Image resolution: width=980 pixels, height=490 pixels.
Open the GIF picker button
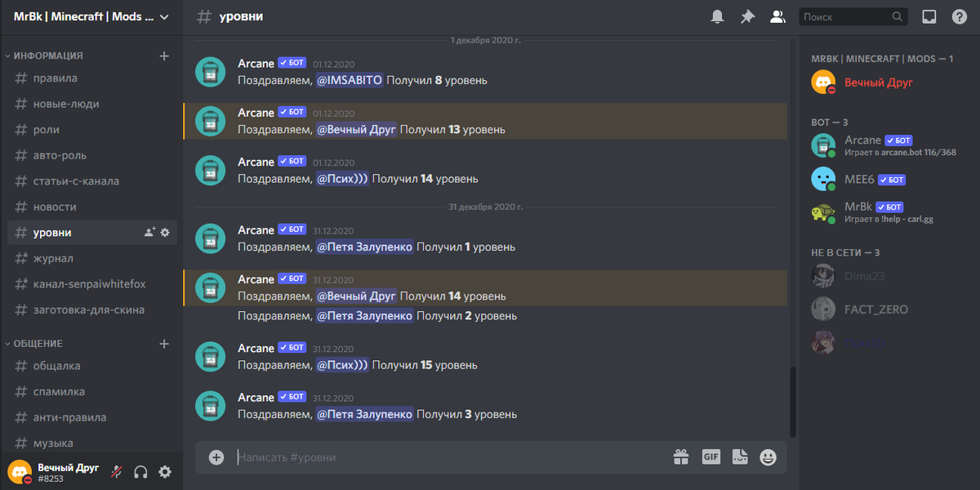(711, 457)
